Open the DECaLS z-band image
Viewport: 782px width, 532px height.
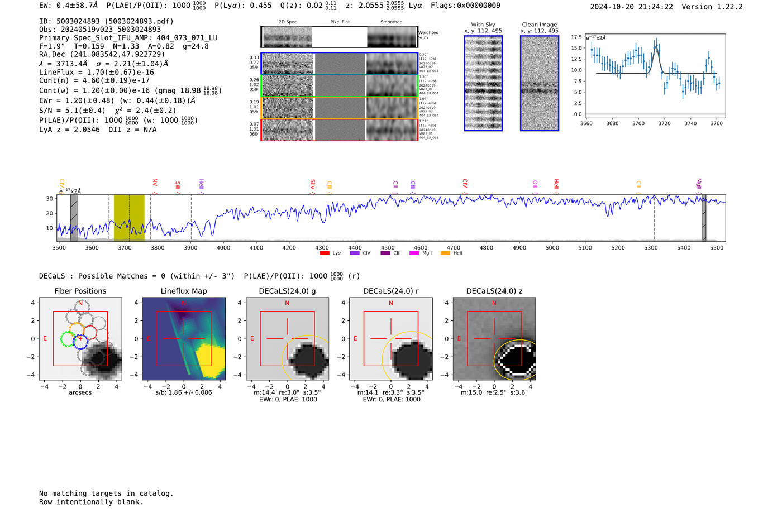pos(494,339)
